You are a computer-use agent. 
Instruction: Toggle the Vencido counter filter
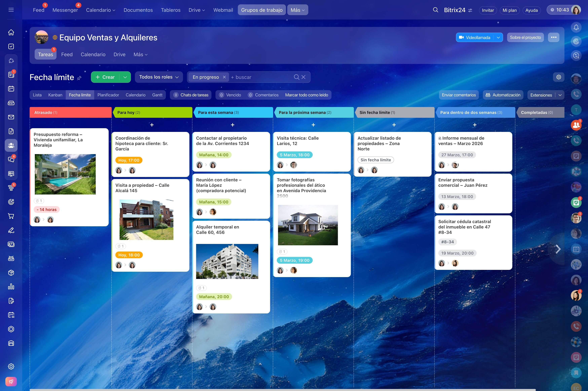(x=230, y=95)
